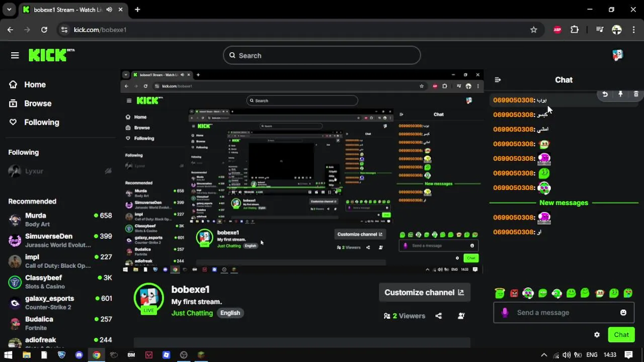Insert the green halo emote
Image resolution: width=644 pixels, height=362 pixels.
pyautogui.click(x=500, y=293)
